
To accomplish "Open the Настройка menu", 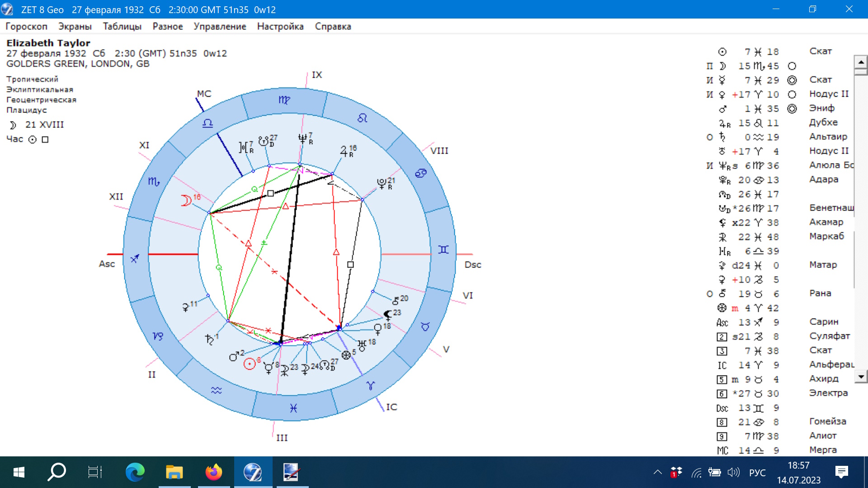I will (280, 26).
